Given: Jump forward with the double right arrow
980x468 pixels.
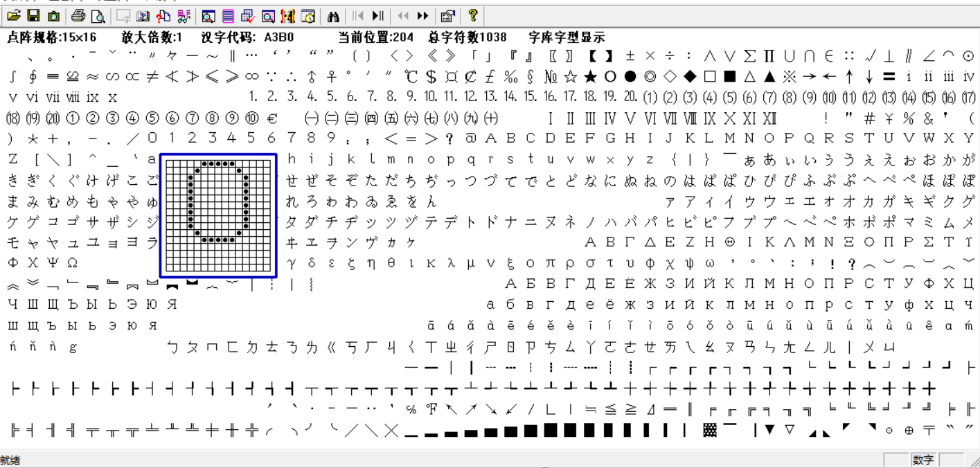Looking at the screenshot, I should (x=422, y=12).
